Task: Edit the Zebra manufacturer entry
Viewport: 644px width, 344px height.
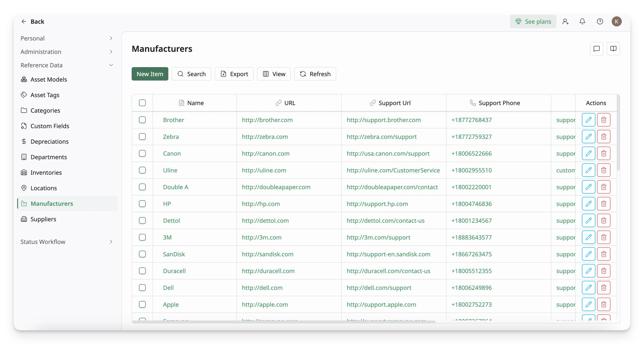Action: click(588, 137)
